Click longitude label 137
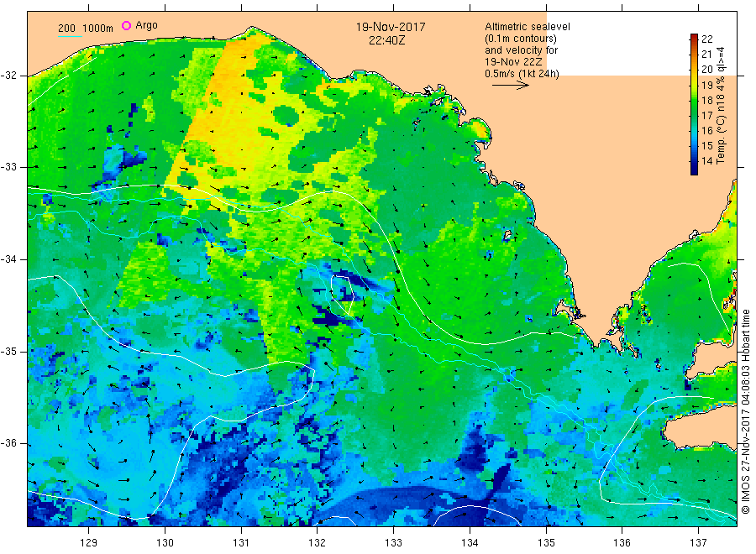Viewport: 756px width, 554px height. point(698,543)
